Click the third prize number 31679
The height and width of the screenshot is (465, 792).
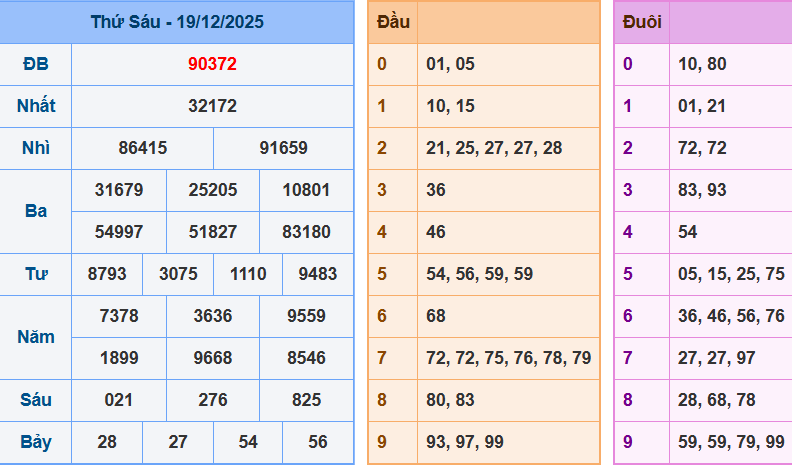tap(119, 190)
